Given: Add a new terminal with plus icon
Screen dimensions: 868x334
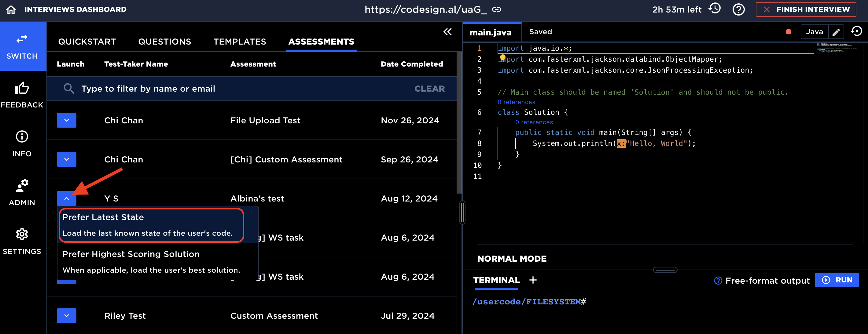Looking at the screenshot, I should coord(533,280).
